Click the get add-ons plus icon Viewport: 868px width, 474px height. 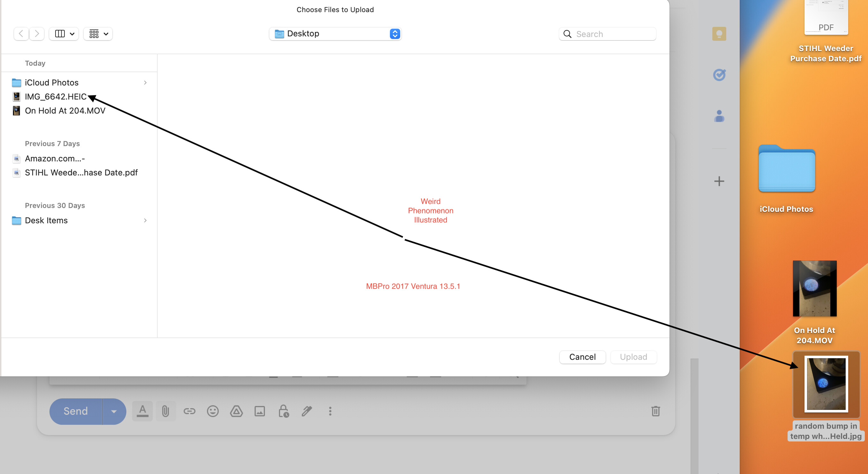(719, 181)
